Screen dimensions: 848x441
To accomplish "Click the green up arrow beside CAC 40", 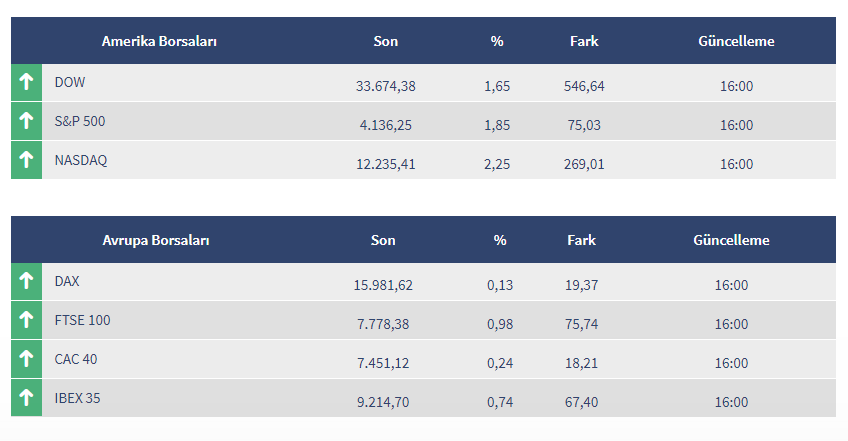I will pos(26,359).
